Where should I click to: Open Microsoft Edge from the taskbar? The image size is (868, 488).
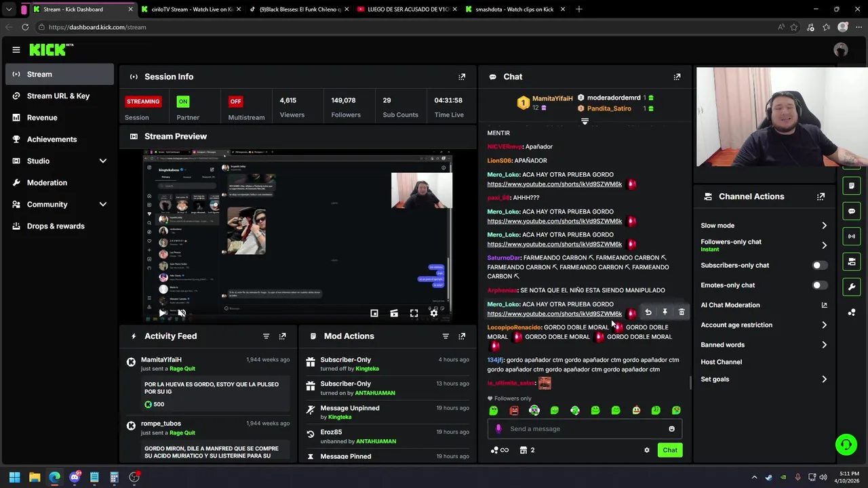click(x=54, y=477)
